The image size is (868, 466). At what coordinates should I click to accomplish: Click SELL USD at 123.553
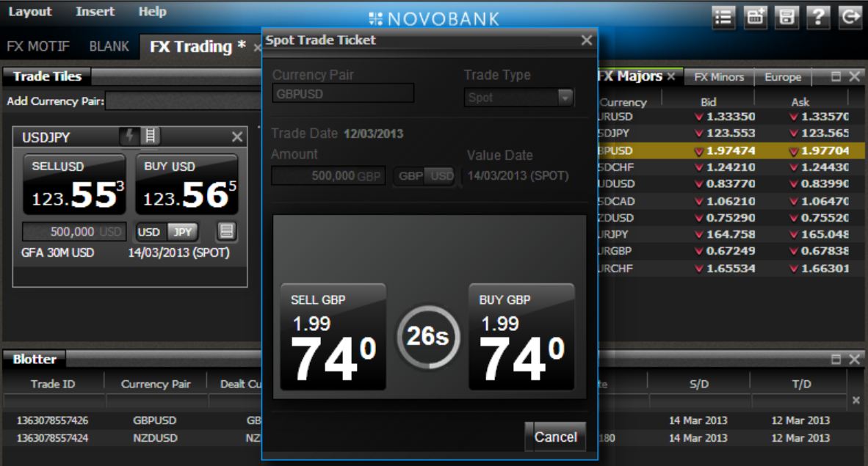click(x=75, y=184)
